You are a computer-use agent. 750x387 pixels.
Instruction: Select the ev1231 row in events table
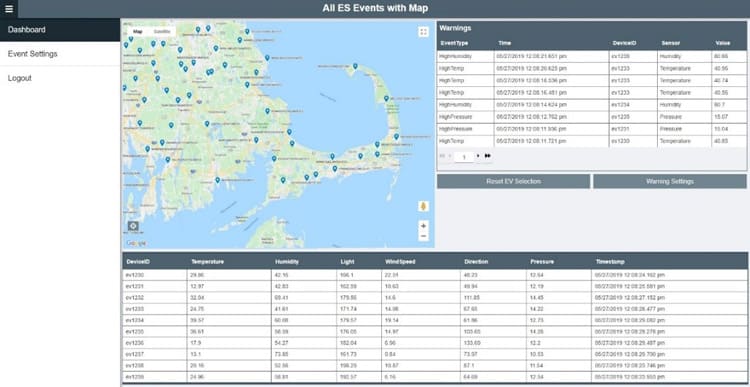(x=435, y=287)
